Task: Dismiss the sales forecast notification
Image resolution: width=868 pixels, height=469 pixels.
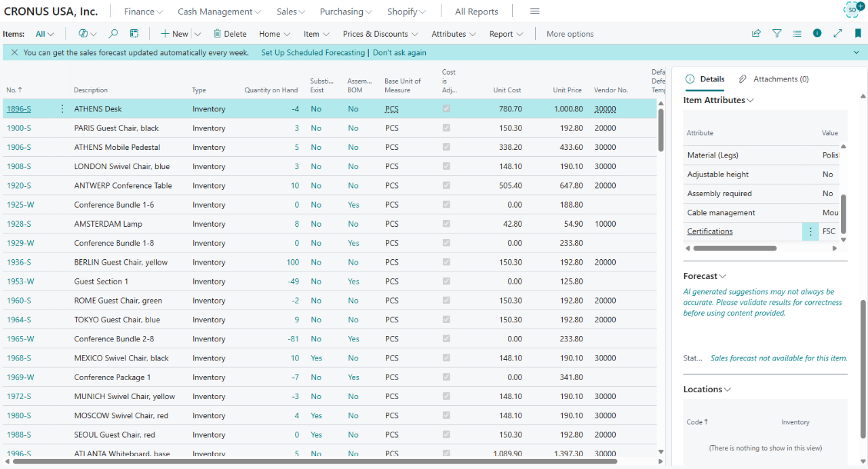Action: (14, 52)
